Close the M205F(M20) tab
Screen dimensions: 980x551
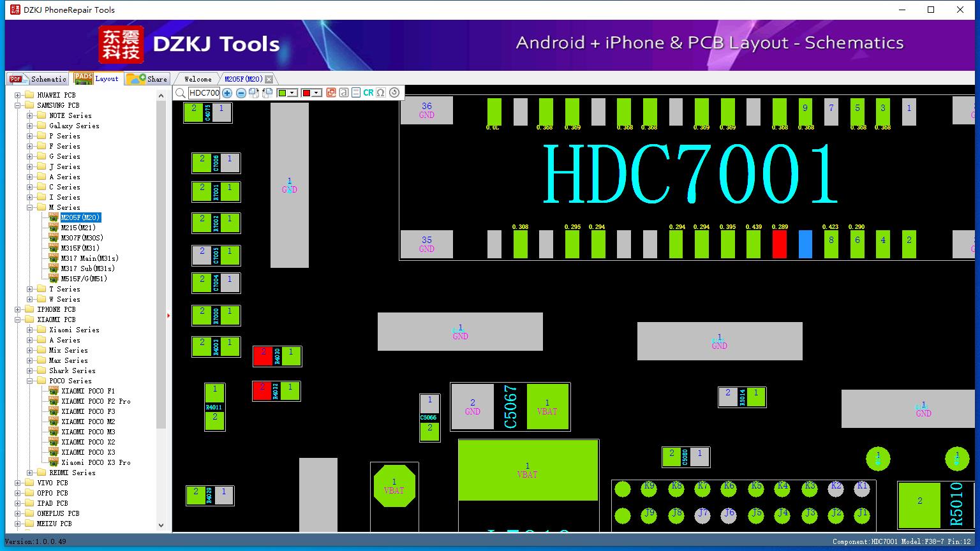click(269, 79)
